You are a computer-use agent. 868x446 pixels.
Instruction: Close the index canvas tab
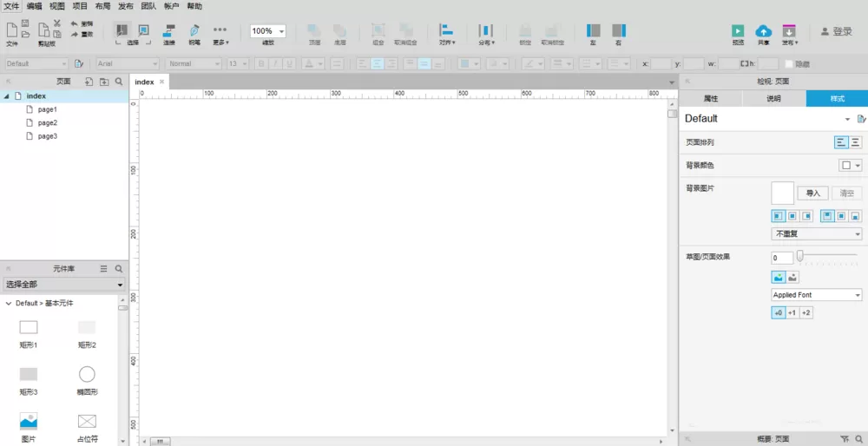tap(161, 82)
